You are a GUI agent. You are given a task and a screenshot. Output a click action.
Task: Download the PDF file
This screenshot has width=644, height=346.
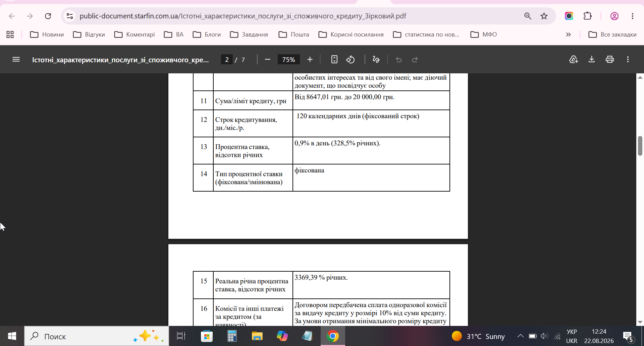tap(592, 60)
